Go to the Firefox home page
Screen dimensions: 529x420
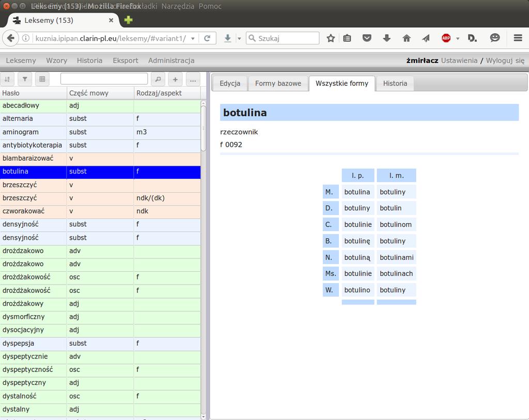(407, 38)
